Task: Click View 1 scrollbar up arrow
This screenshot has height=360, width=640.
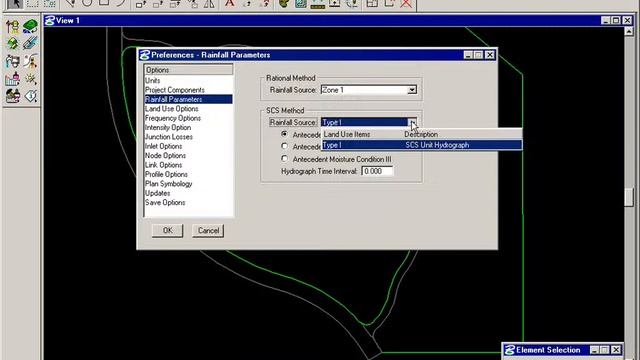Action: [x=629, y=31]
